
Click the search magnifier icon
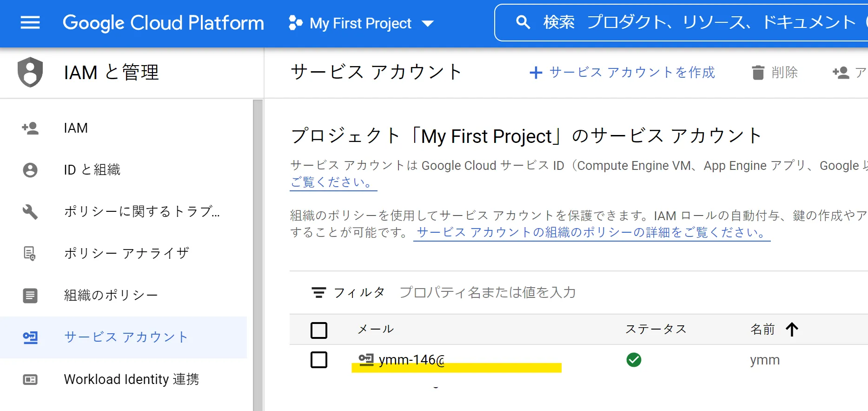(x=523, y=22)
